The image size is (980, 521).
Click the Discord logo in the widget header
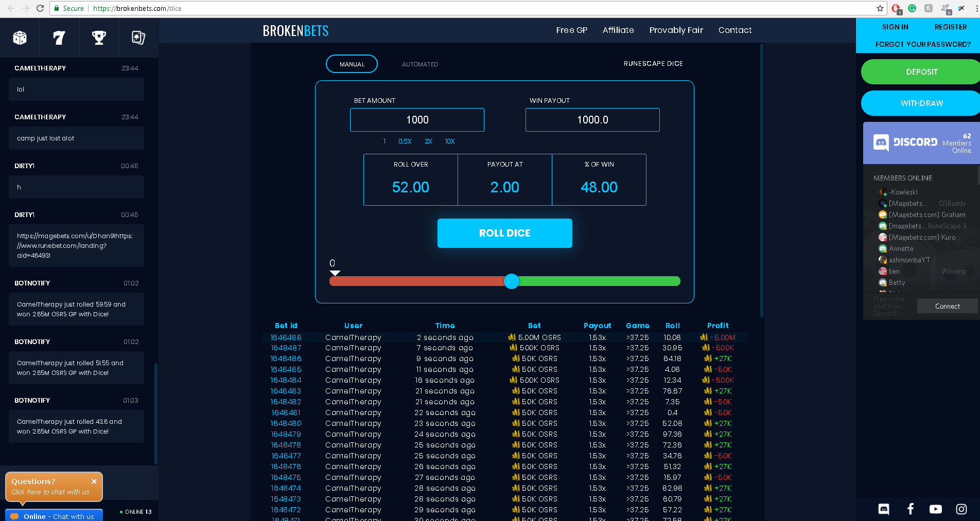tap(905, 142)
